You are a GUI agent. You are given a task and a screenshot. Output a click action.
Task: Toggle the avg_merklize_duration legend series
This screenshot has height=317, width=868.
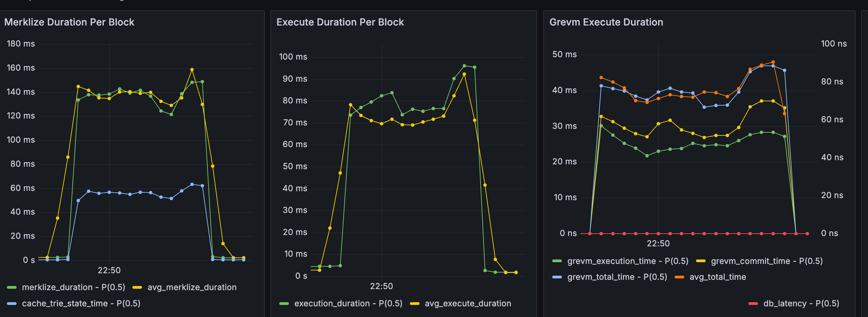(192, 287)
